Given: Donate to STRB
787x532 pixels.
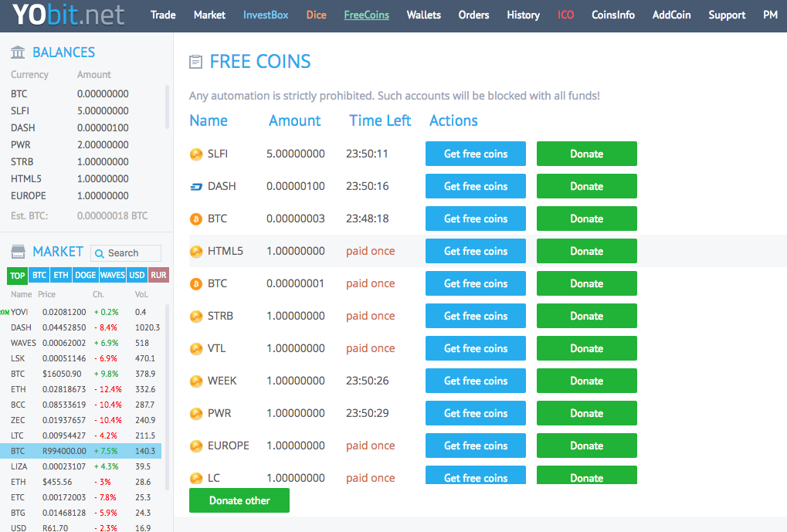Looking at the screenshot, I should point(587,316).
